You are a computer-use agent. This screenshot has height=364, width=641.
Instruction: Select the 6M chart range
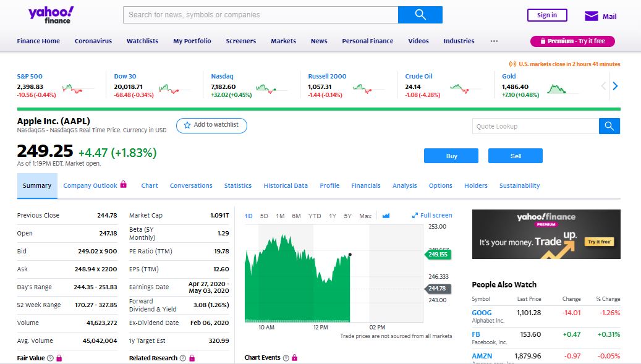(x=296, y=216)
